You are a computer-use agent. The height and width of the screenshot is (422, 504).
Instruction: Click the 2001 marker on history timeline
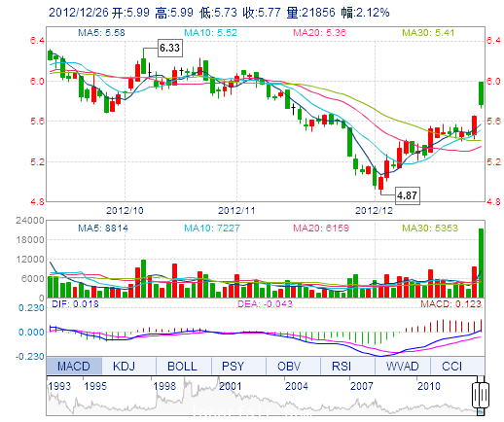[x=231, y=386]
